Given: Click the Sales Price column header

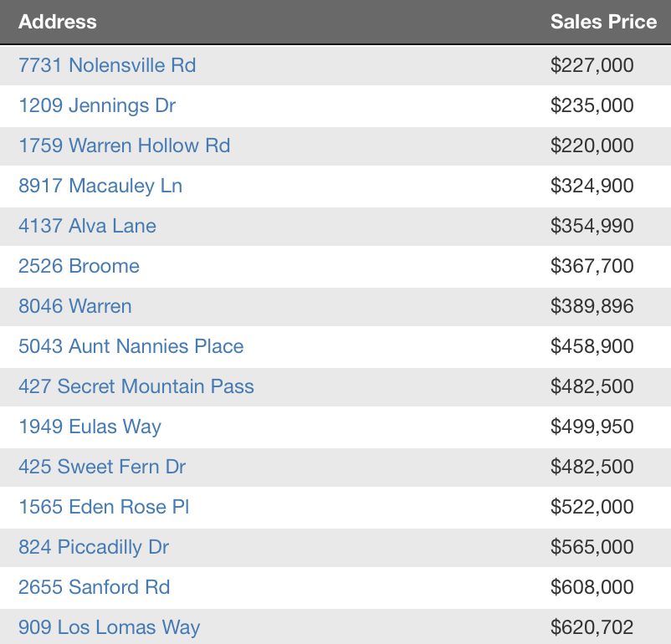Looking at the screenshot, I should (x=603, y=22).
